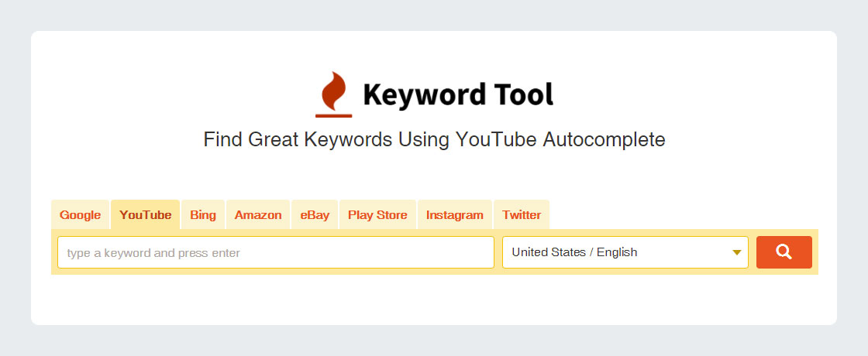Open the Amazon tab
The width and height of the screenshot is (868, 356).
(258, 214)
